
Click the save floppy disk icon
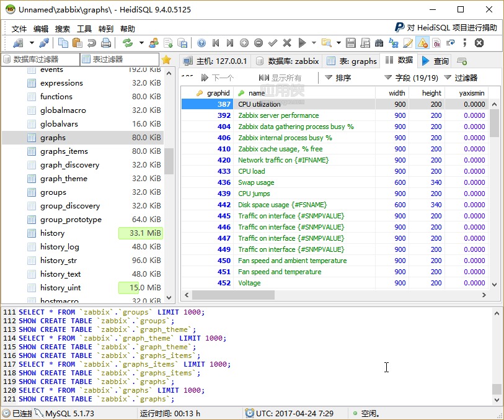pyautogui.click(x=351, y=43)
